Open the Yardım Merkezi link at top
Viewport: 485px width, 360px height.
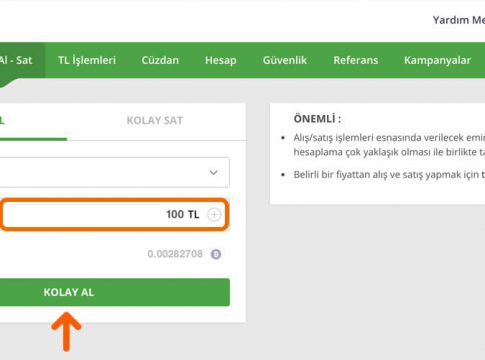click(x=459, y=20)
